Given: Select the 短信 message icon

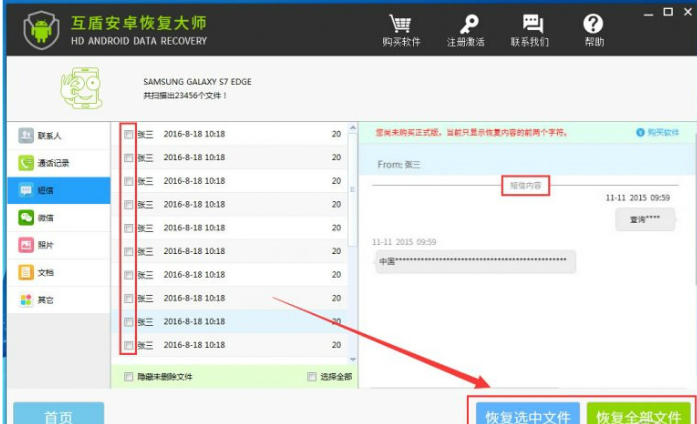Looking at the screenshot, I should 26,190.
